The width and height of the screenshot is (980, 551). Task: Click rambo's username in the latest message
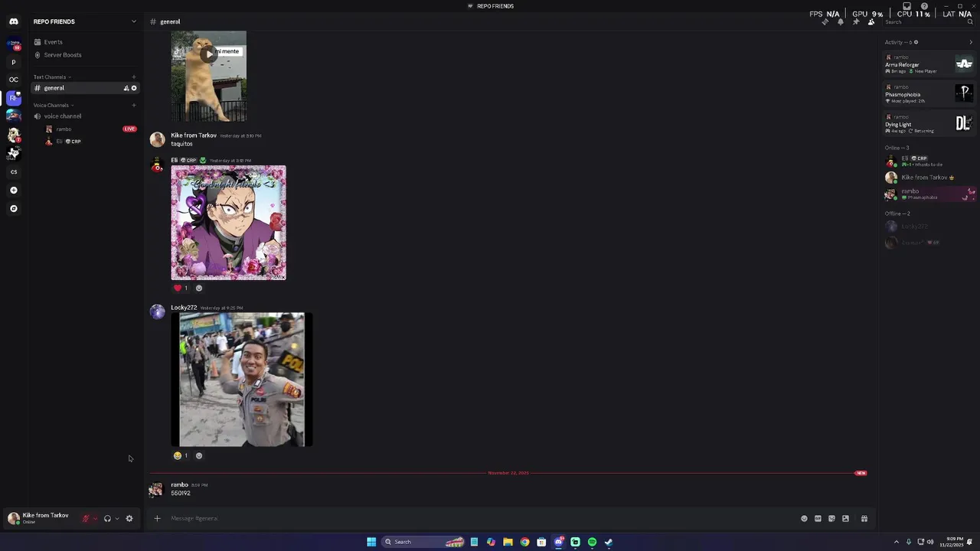179,485
